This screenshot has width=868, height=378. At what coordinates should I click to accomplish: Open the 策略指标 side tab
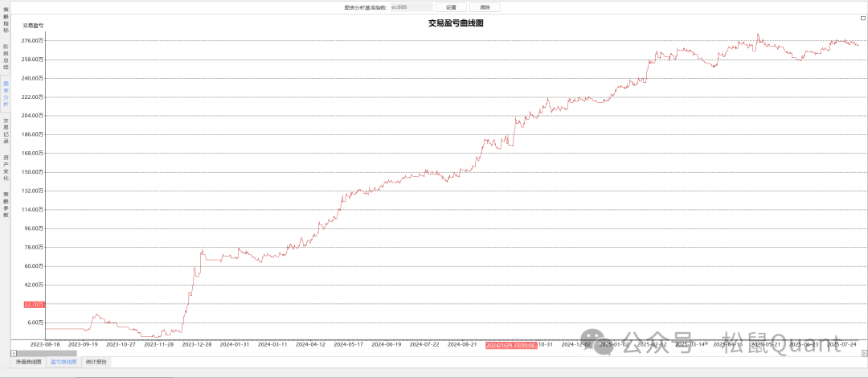pyautogui.click(x=6, y=19)
